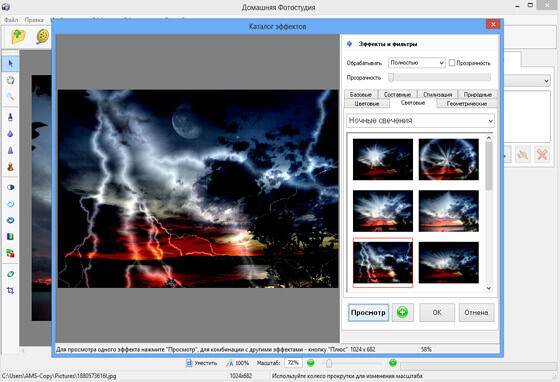Select the magnifier zoom tool

click(10, 96)
